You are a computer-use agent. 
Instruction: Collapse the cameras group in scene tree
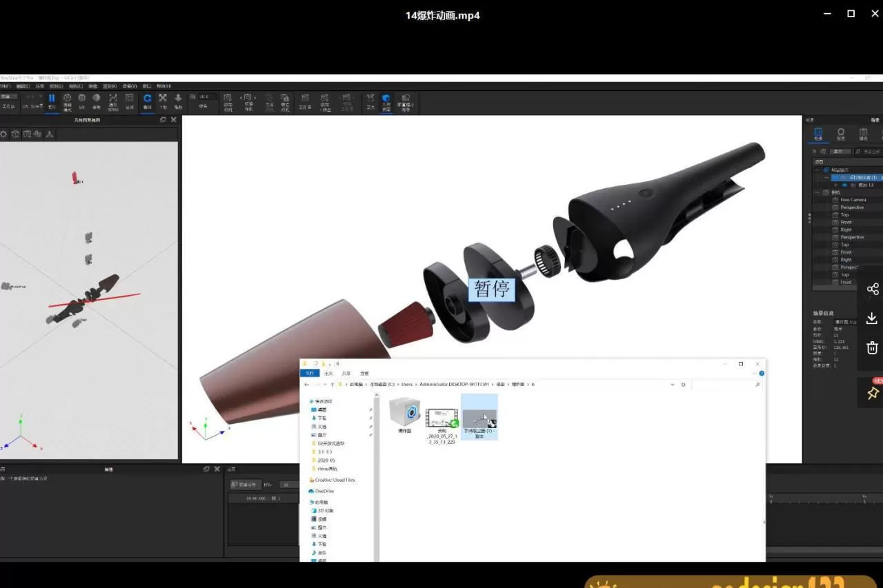coord(817,192)
